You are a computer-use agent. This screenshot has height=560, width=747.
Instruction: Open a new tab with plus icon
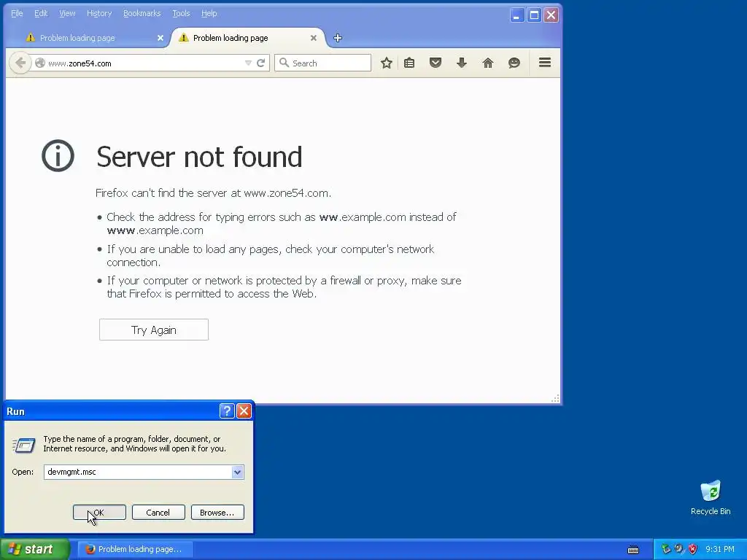point(338,38)
